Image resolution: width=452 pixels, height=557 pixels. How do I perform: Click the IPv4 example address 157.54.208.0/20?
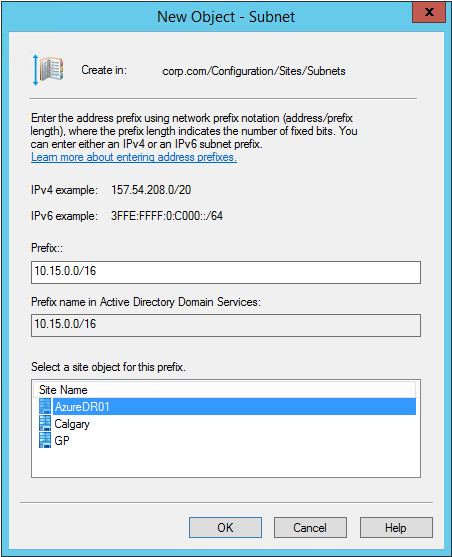151,190
